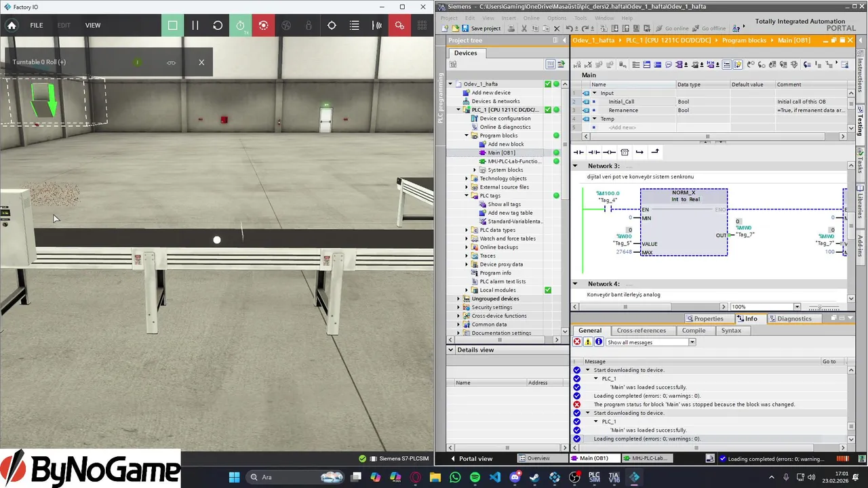Select the Cross-references tab
The height and width of the screenshot is (488, 868).
[642, 331]
